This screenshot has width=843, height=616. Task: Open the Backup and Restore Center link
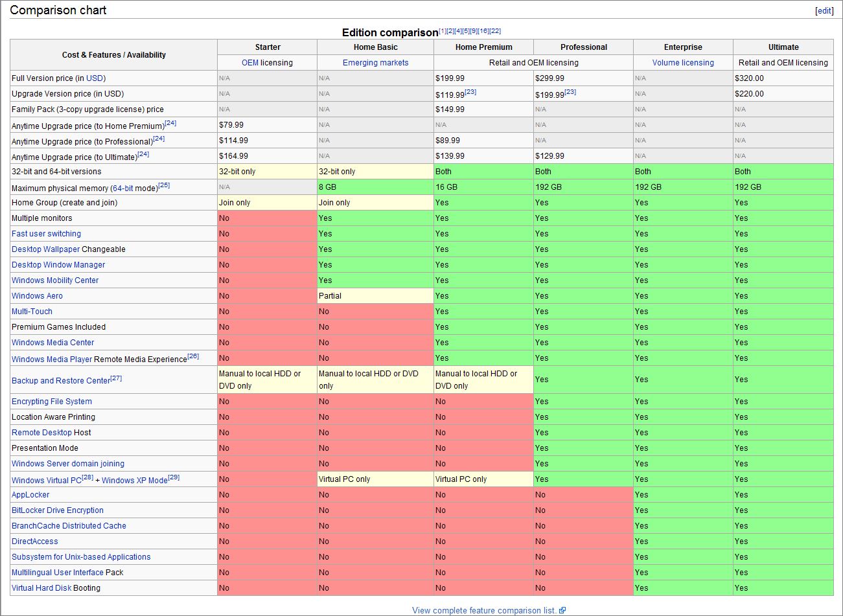(61, 381)
